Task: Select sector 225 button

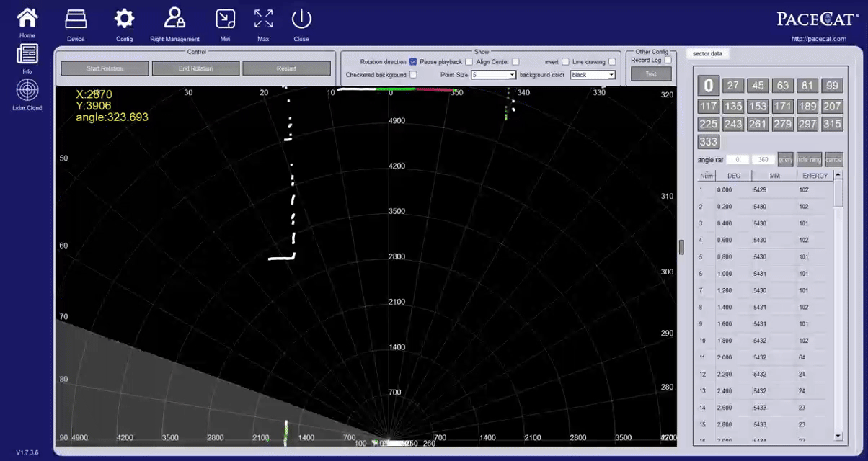Action: [x=709, y=124]
